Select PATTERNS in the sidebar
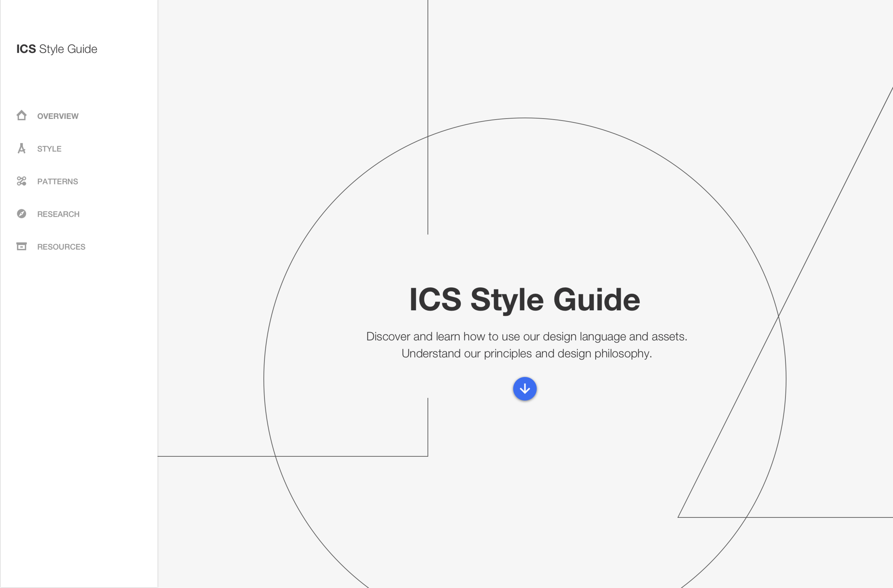 click(58, 181)
